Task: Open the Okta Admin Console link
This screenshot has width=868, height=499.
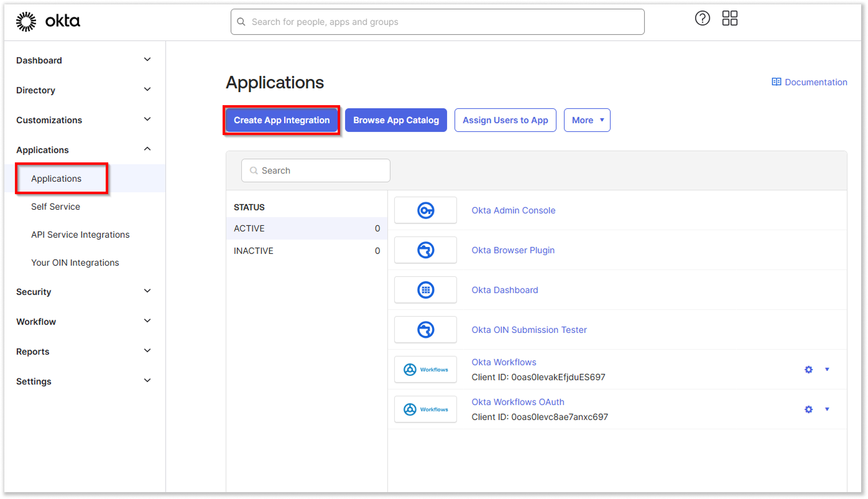Action: coord(514,210)
